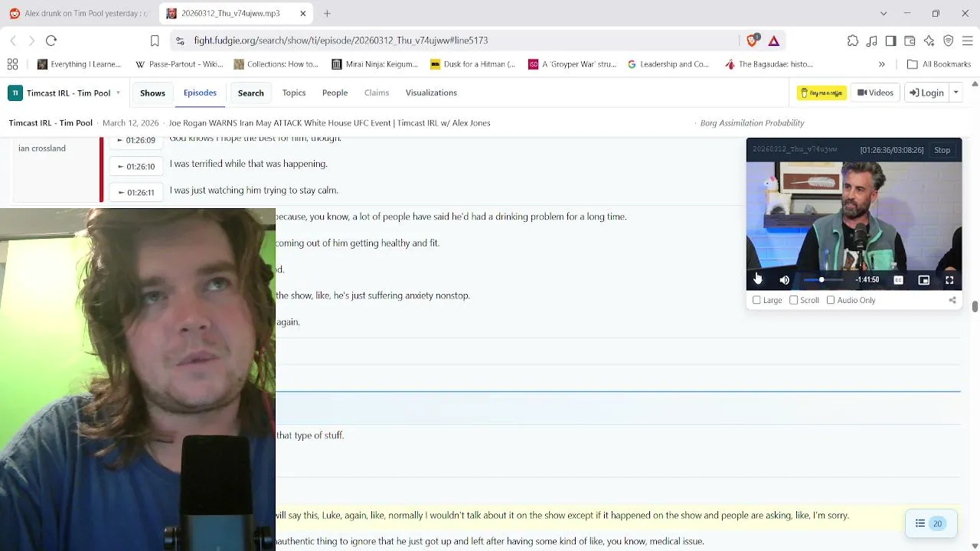Open the browser main hamburger menu
This screenshot has width=980, height=551.
pyautogui.click(x=968, y=41)
